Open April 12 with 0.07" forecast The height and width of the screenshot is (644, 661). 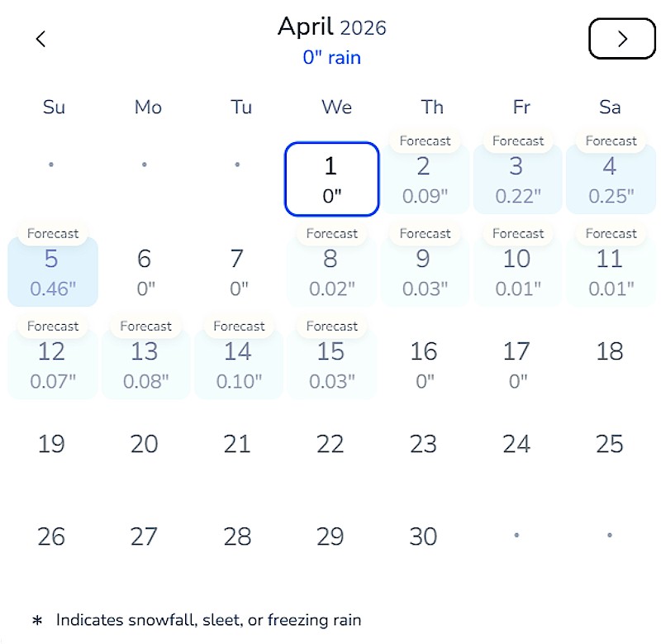click(x=52, y=365)
